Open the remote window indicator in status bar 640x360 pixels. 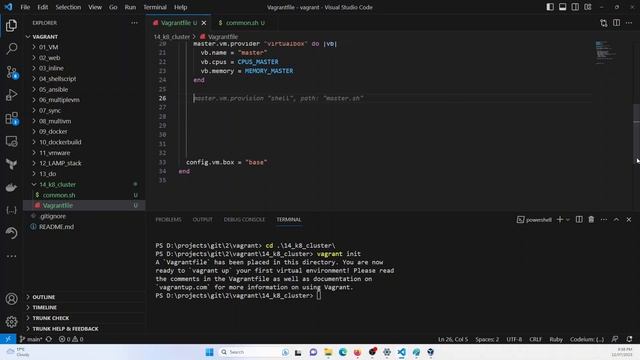pos(8,339)
